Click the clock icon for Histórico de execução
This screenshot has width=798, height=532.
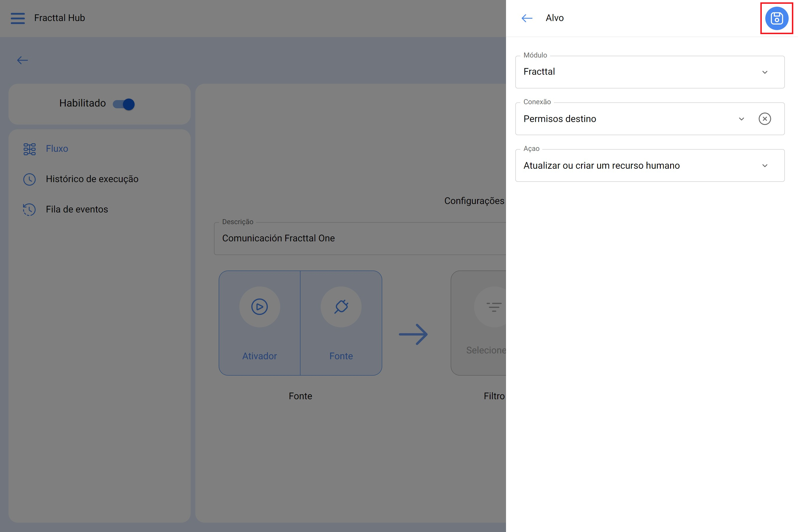[x=29, y=179]
